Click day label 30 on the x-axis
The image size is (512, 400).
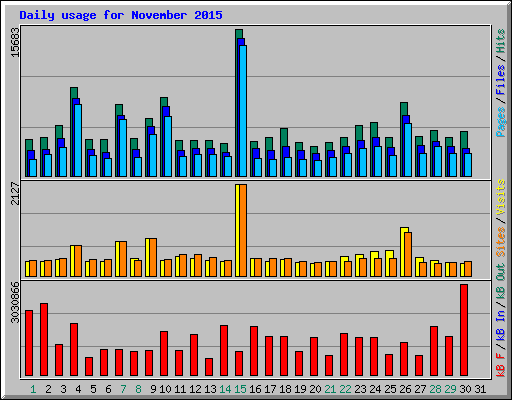click(x=465, y=389)
